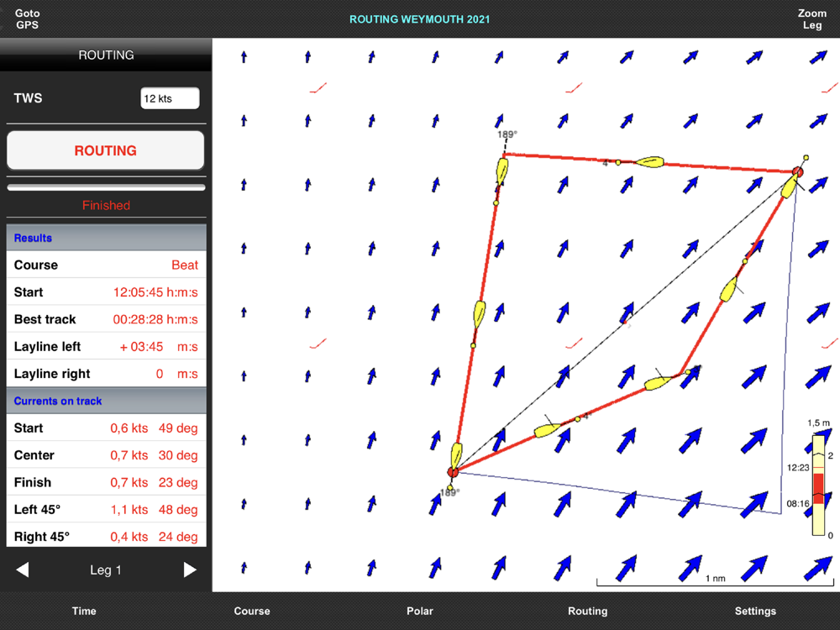Select the yellow boat midway on left track
The image size is (840, 630).
point(479,314)
